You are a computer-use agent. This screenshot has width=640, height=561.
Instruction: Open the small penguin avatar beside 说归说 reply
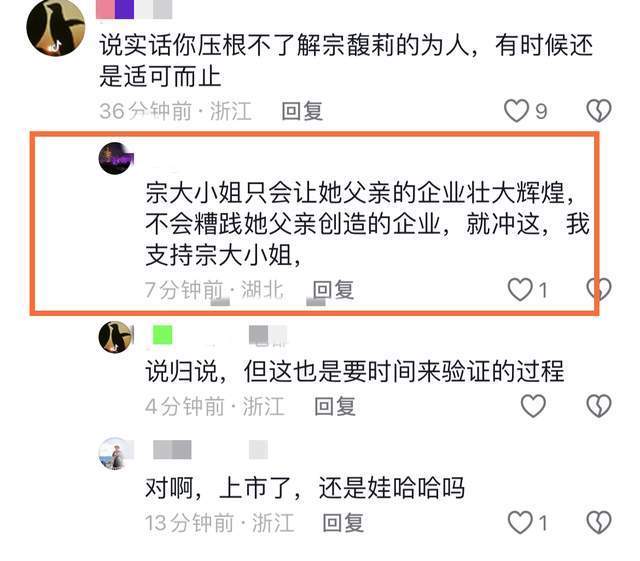116,337
